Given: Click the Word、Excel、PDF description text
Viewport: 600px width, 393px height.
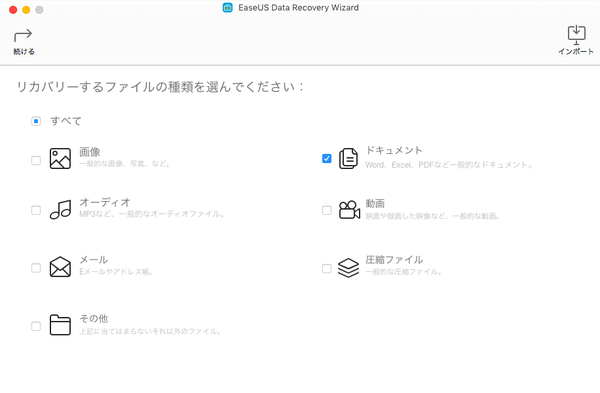Looking at the screenshot, I should click(448, 165).
